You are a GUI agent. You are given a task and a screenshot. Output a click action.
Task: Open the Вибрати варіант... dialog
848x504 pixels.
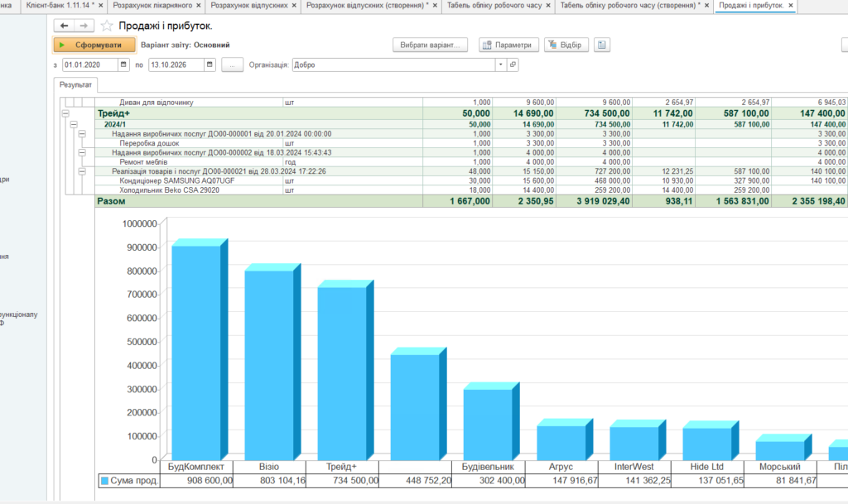[430, 45]
